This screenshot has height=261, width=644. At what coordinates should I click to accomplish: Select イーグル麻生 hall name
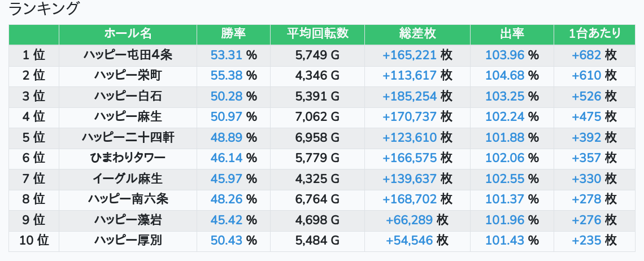pos(128,179)
